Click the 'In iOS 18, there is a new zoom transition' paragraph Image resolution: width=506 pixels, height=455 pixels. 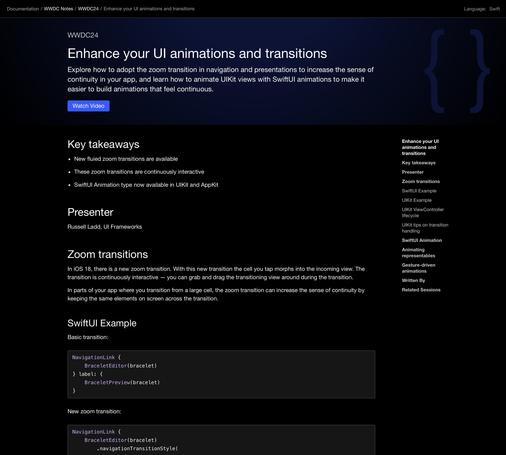point(216,273)
